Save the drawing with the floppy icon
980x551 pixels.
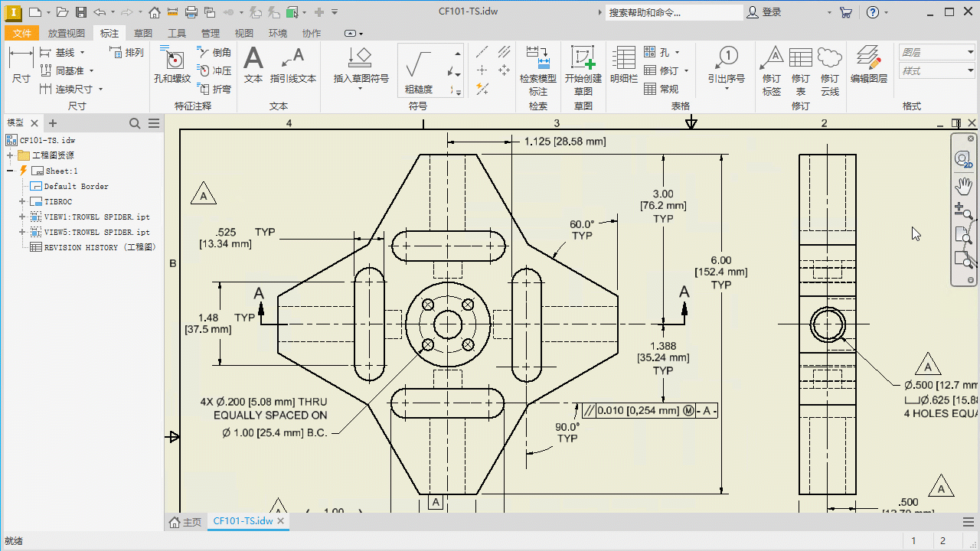81,12
